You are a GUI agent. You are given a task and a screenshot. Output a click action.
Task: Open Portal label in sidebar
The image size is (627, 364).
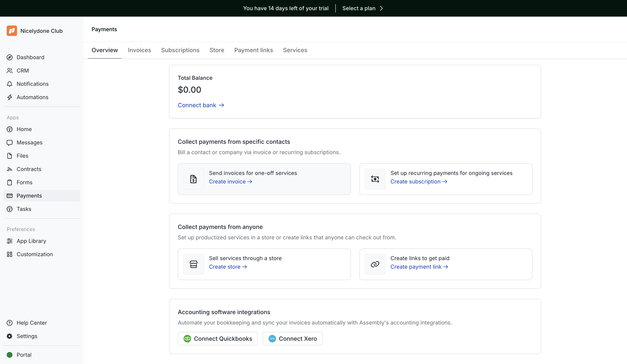tap(24, 355)
